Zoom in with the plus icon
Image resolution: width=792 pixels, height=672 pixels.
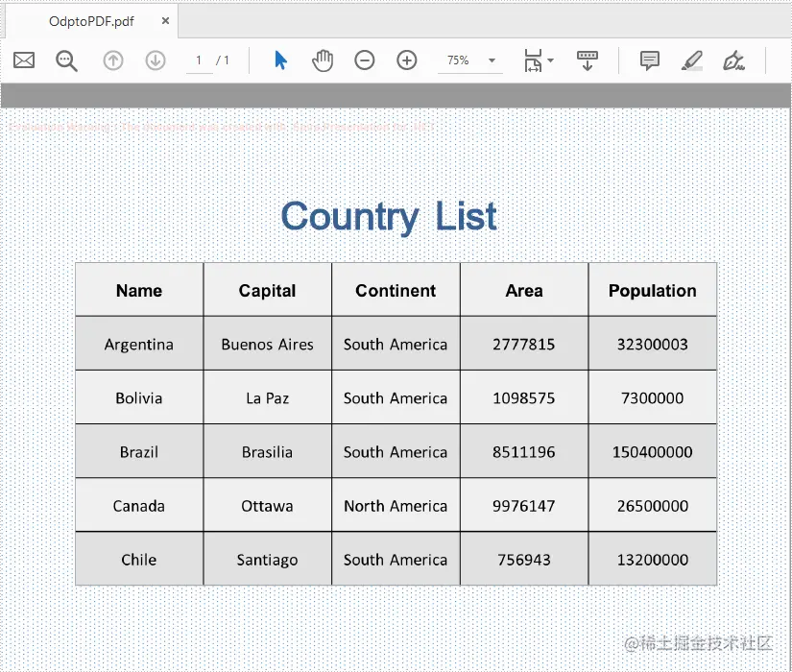click(x=407, y=60)
